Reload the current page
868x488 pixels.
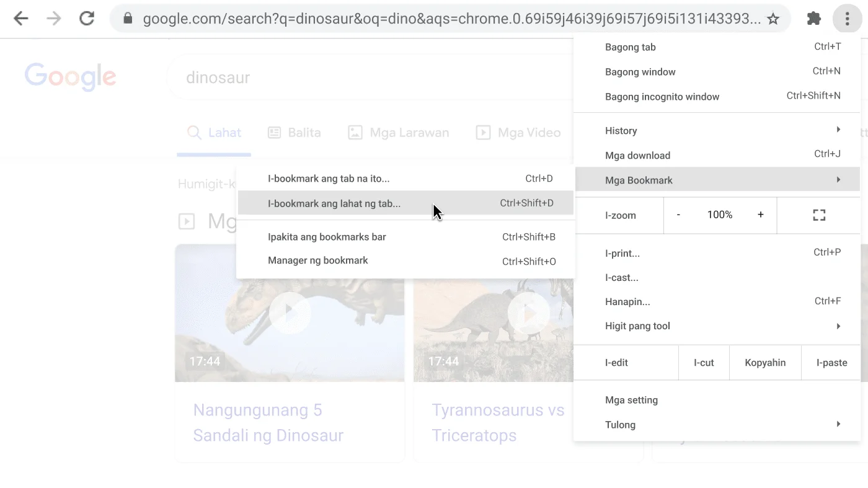click(86, 19)
